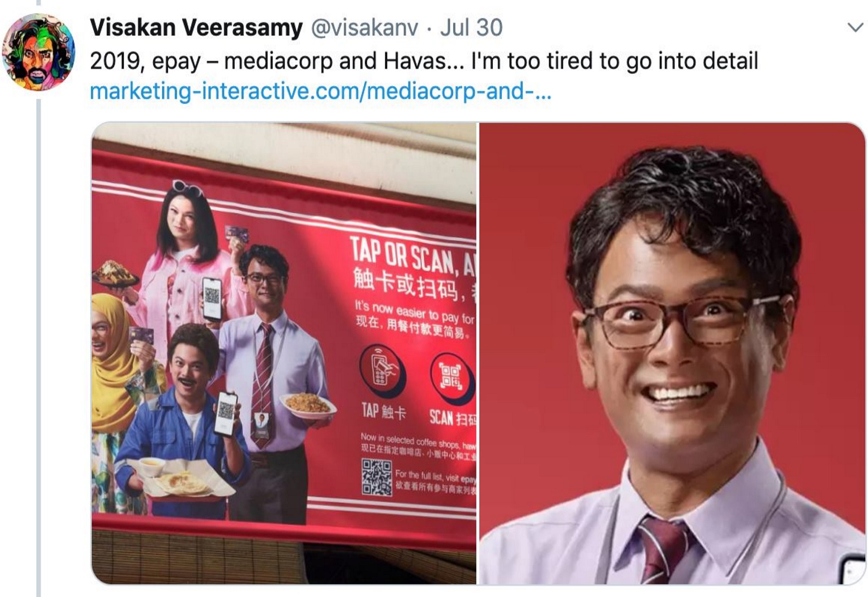The image size is (868, 597).
Task: Click the Visakan Veerasamy display name
Action: [196, 28]
